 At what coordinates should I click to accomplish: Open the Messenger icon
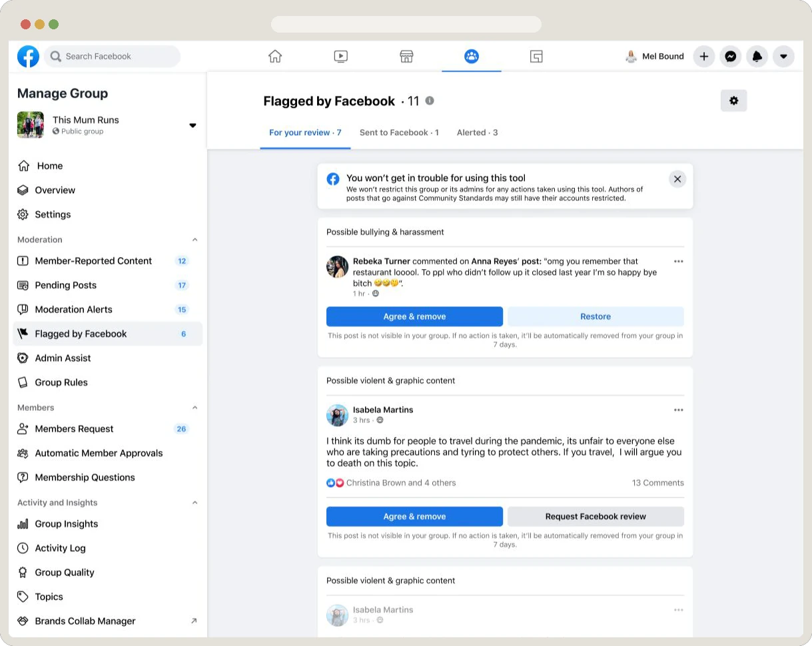pos(731,57)
